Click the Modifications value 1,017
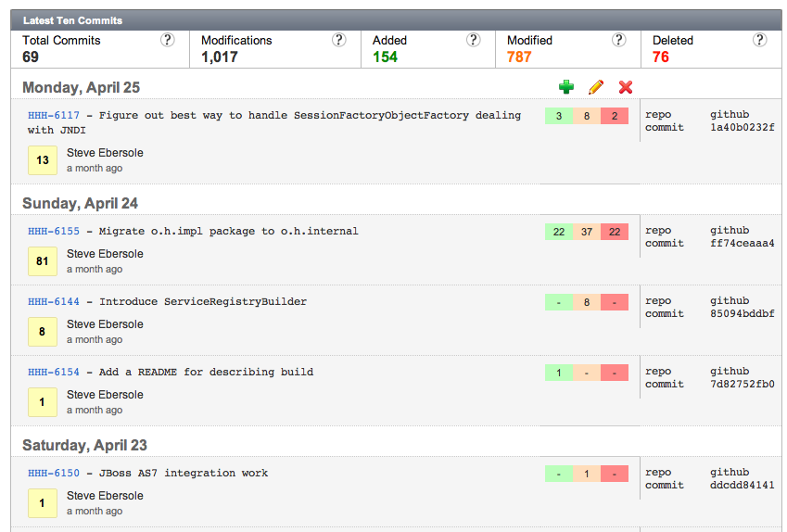The width and height of the screenshot is (787, 532). 220,57
